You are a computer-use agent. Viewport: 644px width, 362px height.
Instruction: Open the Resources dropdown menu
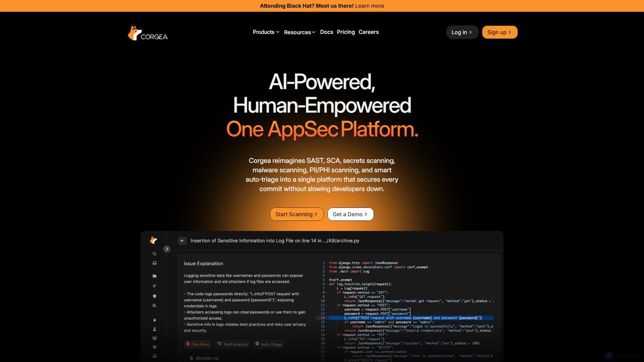tap(300, 32)
